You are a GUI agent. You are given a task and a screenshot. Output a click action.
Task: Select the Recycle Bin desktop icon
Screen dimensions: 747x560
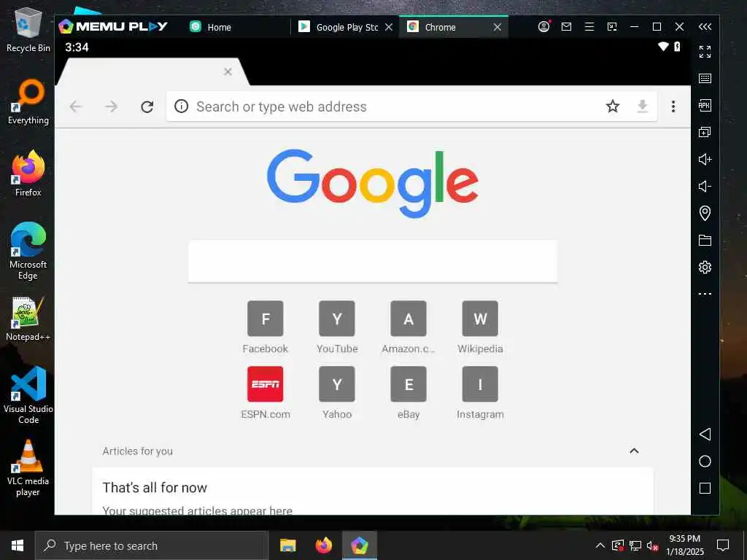click(28, 30)
